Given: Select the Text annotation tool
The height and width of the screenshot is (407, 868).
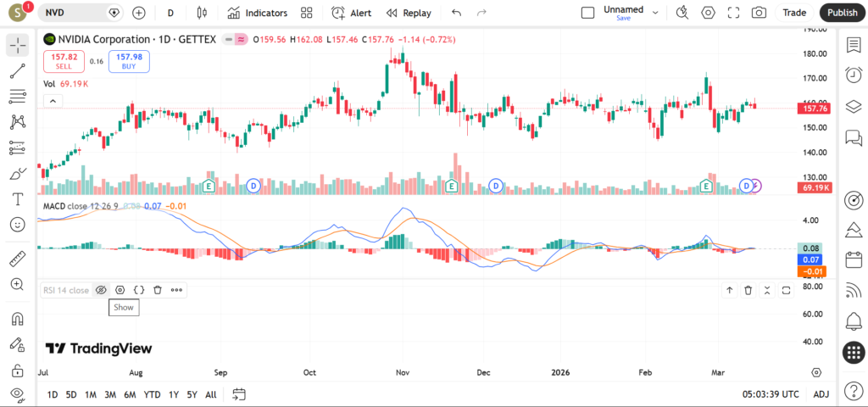Looking at the screenshot, I should coord(17,199).
